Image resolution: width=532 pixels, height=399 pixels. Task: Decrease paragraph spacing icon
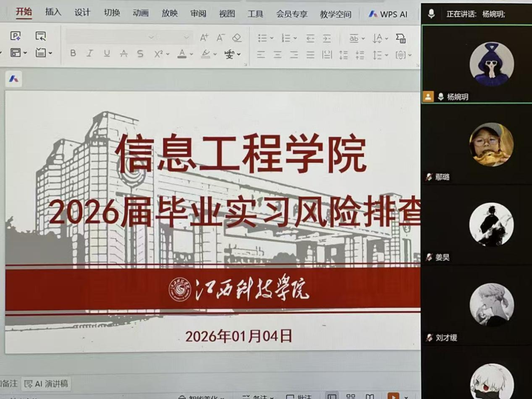pos(360,55)
